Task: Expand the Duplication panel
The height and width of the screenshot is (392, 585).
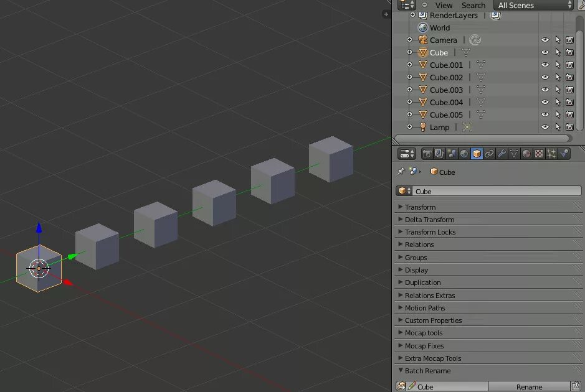Action: (x=488, y=282)
